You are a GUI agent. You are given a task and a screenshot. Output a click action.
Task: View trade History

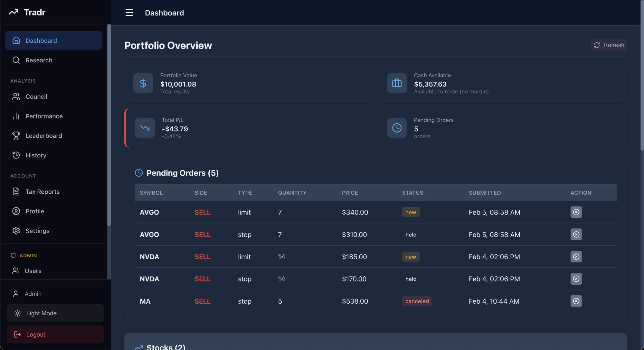click(x=36, y=155)
